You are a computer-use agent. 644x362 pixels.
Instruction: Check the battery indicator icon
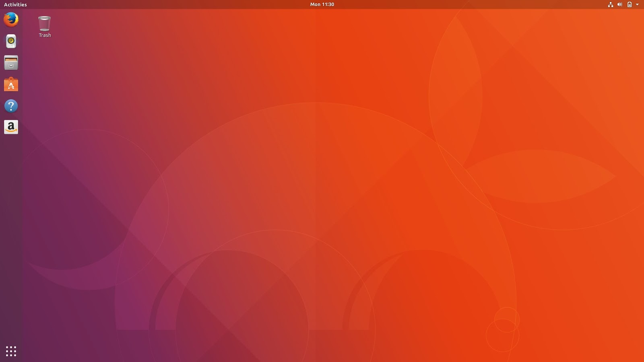629,4
